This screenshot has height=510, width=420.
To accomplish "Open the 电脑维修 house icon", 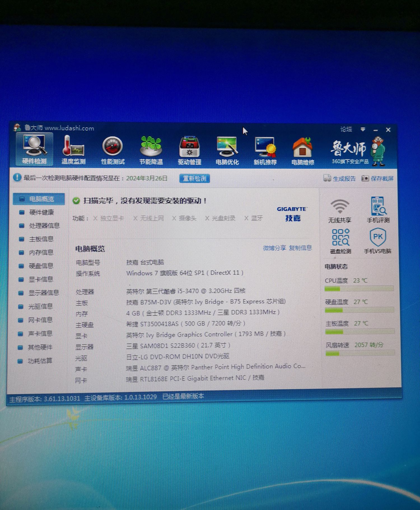I will tap(303, 151).
